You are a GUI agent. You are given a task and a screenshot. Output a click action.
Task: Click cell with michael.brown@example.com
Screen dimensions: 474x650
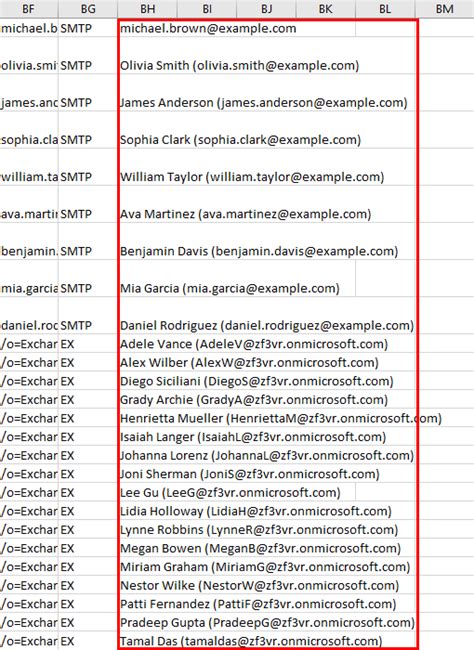pyautogui.click(x=208, y=28)
